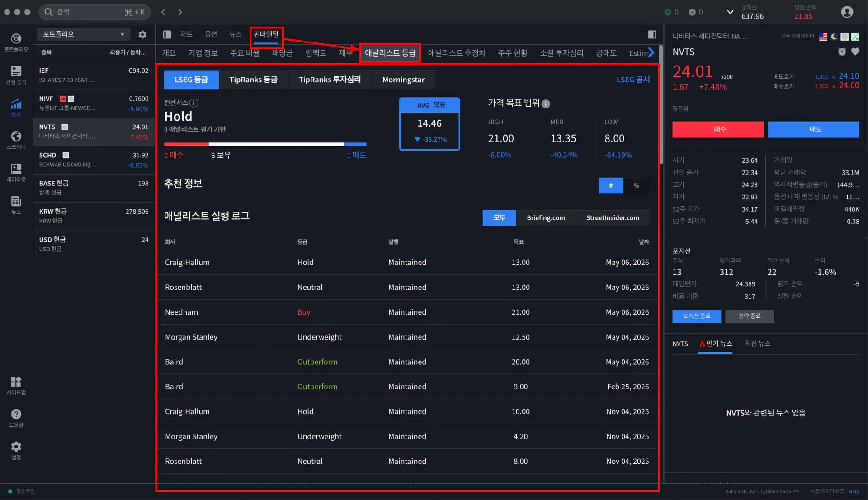
Task: Open the LSEG 공시 link
Action: click(x=633, y=80)
